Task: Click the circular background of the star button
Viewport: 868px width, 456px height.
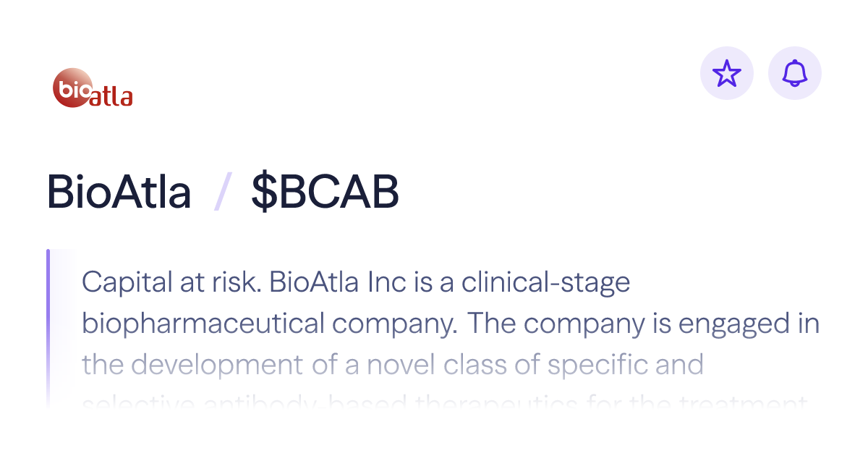Action: point(727,72)
